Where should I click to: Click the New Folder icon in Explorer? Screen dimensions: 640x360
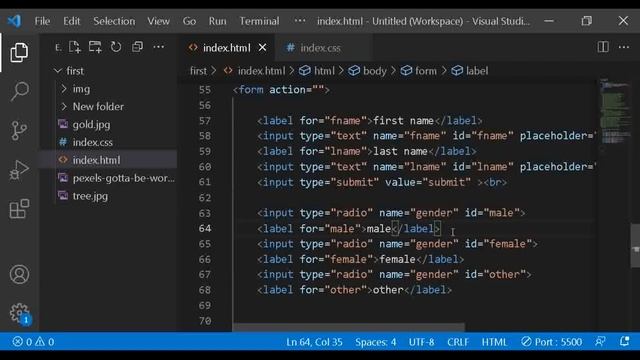(x=95, y=47)
